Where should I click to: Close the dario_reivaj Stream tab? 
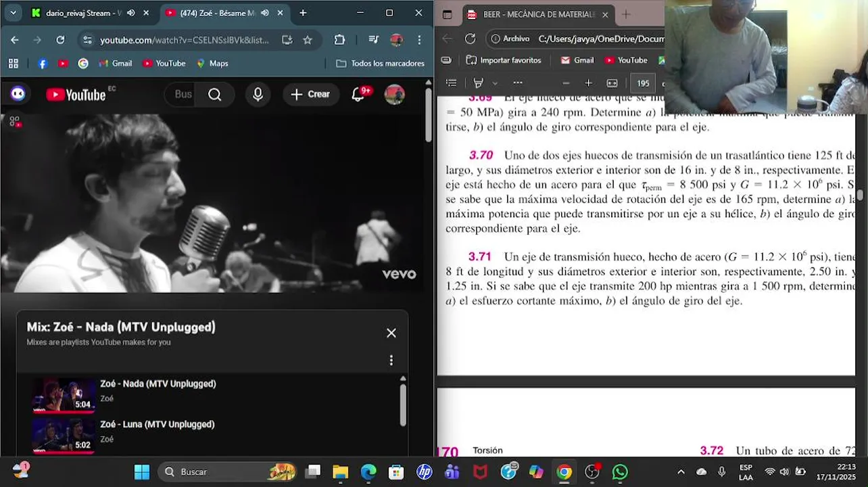pos(146,13)
